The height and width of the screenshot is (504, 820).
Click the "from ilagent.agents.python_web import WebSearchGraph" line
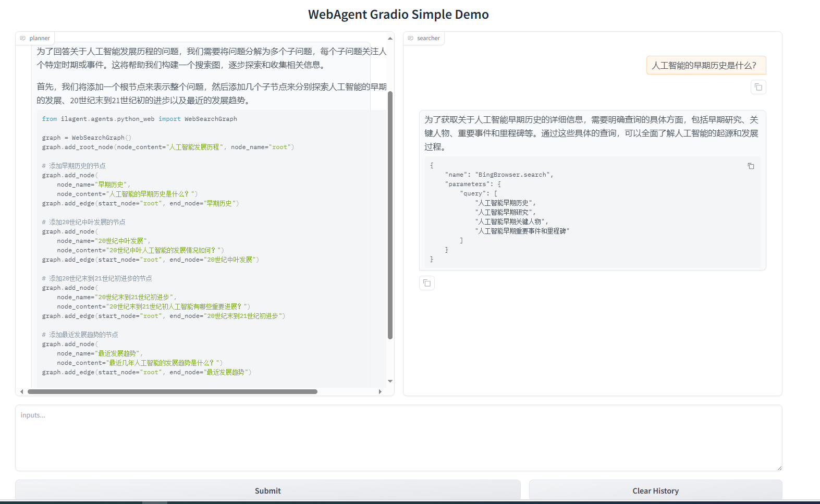(x=140, y=119)
